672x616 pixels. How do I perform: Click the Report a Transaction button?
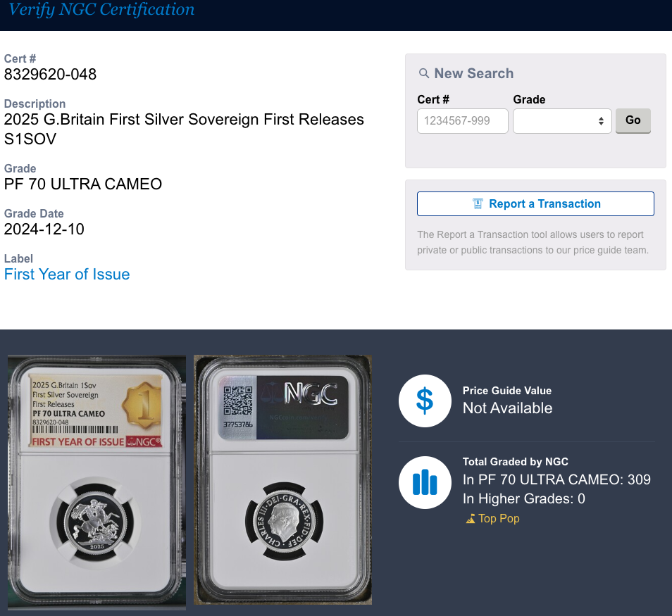(535, 204)
